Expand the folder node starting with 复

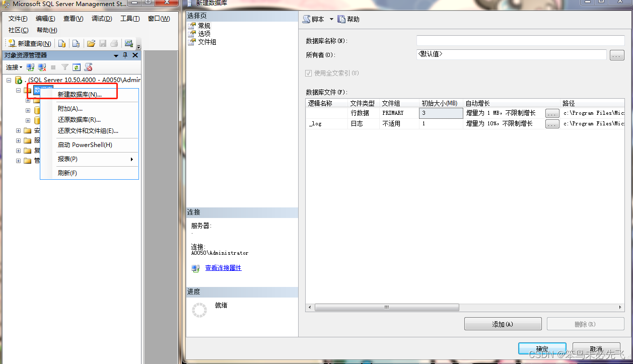tap(18, 151)
